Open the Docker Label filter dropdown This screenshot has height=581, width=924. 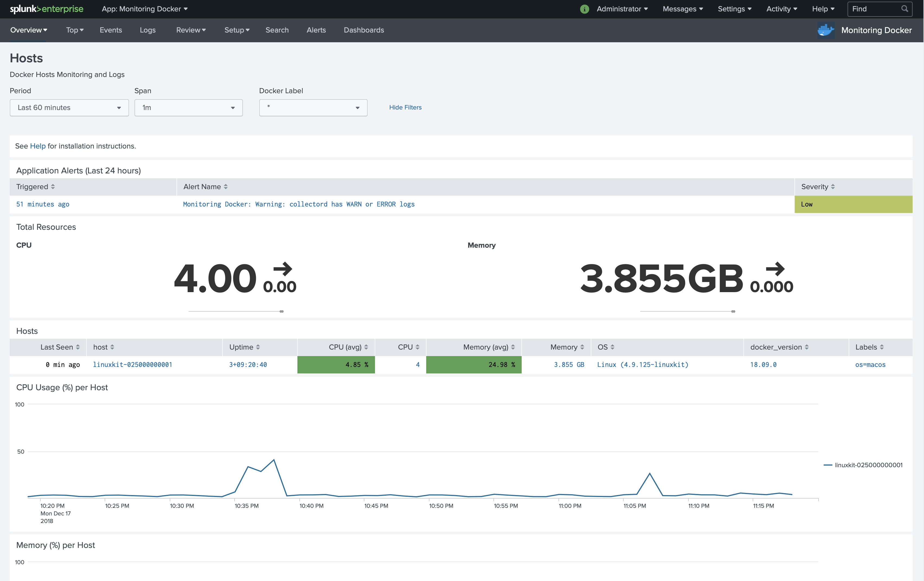tap(313, 108)
